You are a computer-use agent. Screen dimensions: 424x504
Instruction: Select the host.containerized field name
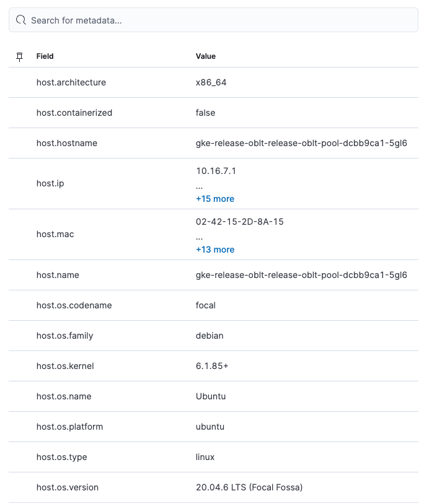point(74,113)
